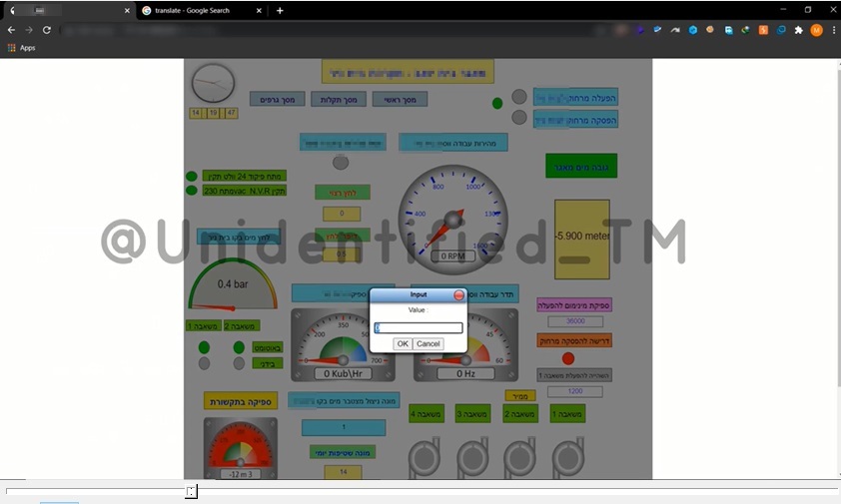This screenshot has width=841, height=504.
Task: Click Cancel in the Input dialog
Action: click(x=428, y=343)
